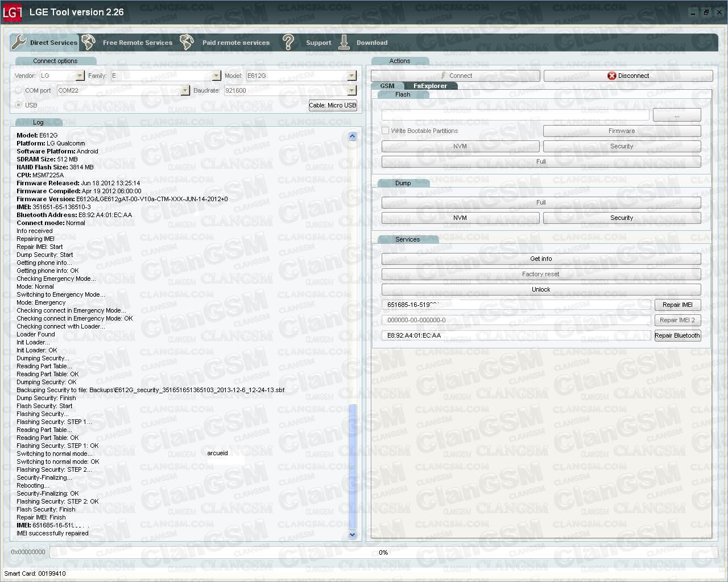
Task: Expand the Baudrate dropdown showing 921600
Action: pyautogui.click(x=351, y=90)
